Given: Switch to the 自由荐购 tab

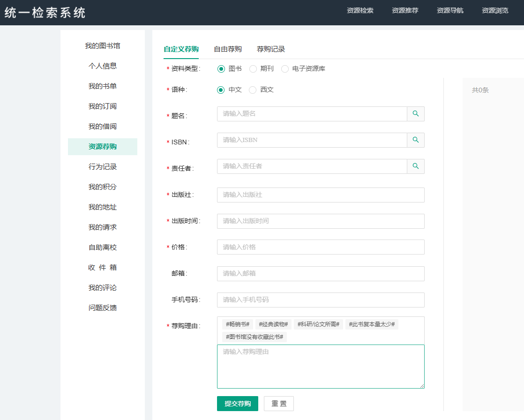Looking at the screenshot, I should coord(228,49).
